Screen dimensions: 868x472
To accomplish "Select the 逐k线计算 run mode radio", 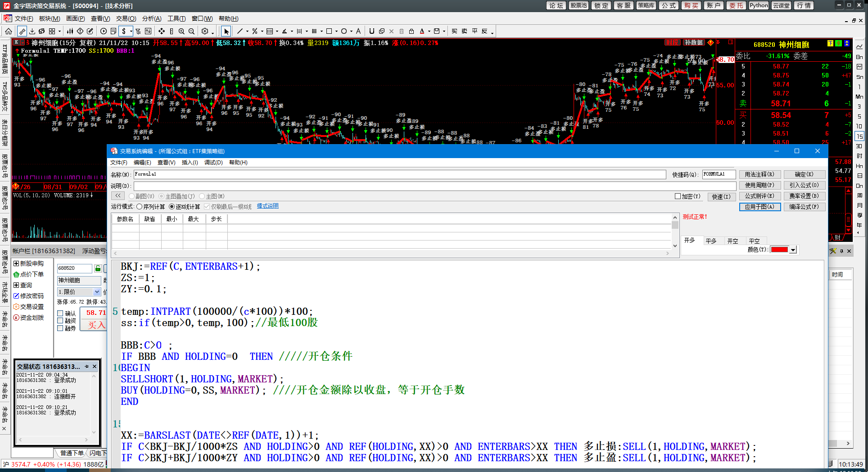I will point(172,207).
